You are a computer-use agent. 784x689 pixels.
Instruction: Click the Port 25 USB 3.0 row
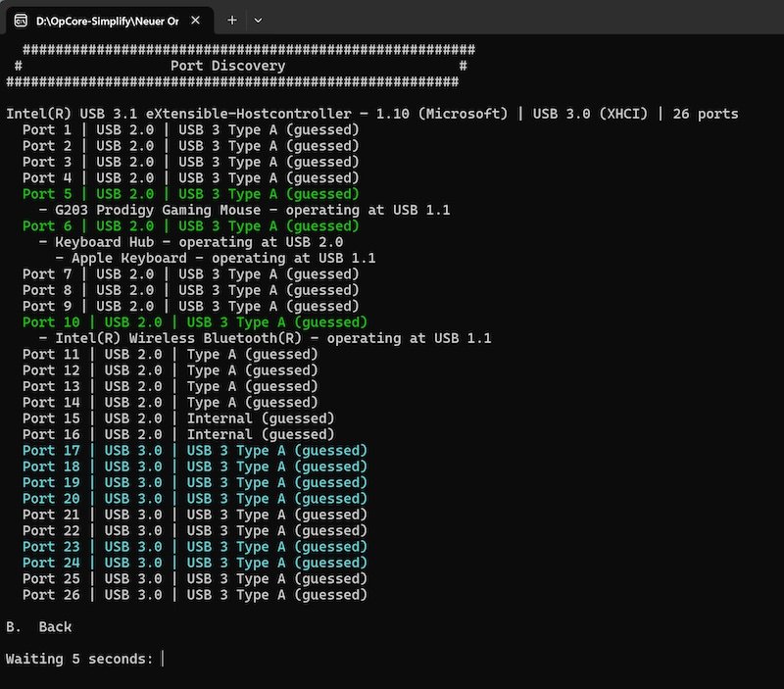tap(195, 578)
